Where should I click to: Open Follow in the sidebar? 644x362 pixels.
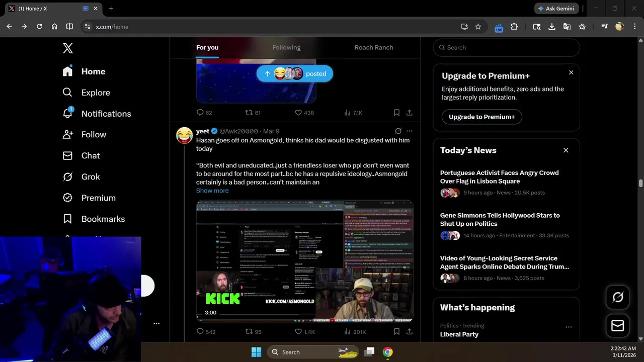(84, 135)
